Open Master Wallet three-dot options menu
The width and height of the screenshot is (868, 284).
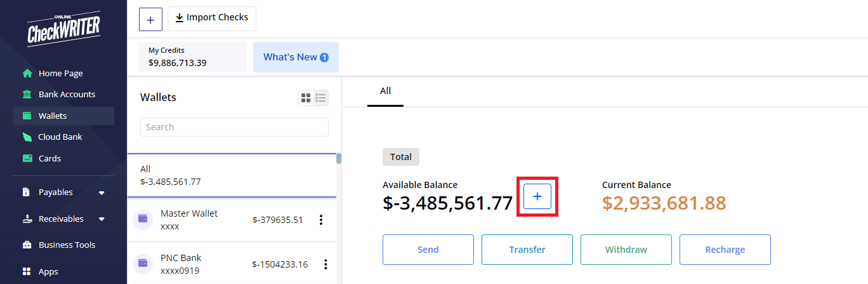pyautogui.click(x=321, y=220)
